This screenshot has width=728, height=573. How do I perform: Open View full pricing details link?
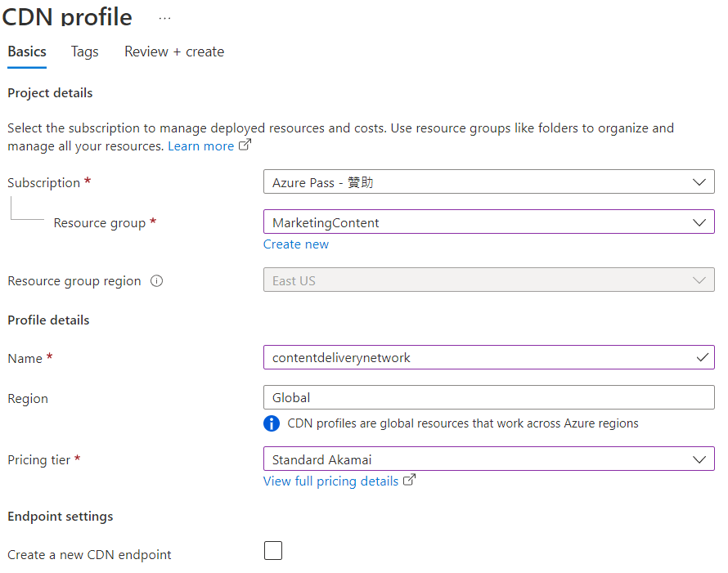[330, 481]
